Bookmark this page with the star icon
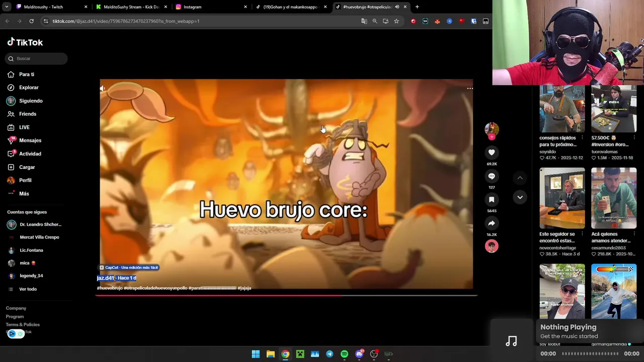 coord(396,21)
